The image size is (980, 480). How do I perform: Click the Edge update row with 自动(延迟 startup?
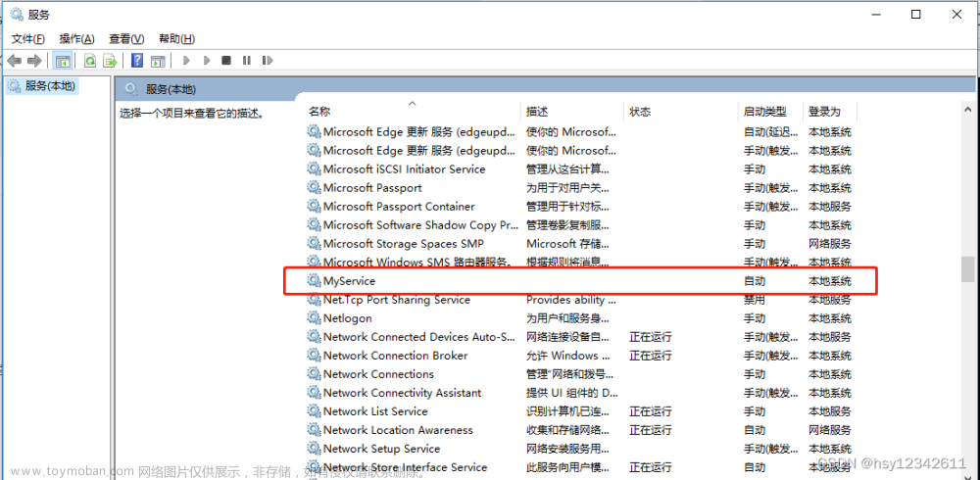579,132
